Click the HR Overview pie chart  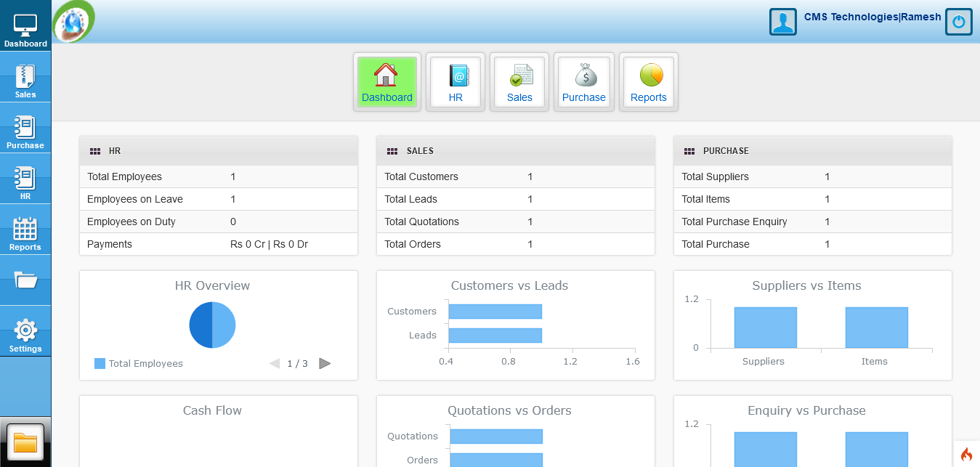[x=212, y=325]
